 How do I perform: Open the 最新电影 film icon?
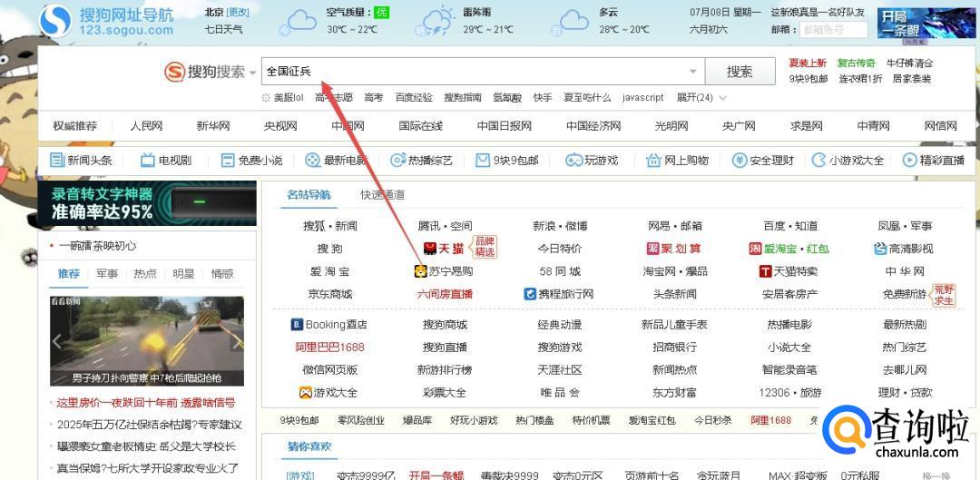coord(312,160)
